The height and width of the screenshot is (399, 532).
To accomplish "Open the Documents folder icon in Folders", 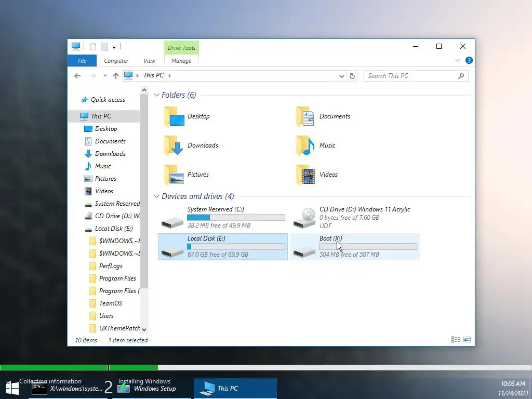I will point(305,117).
